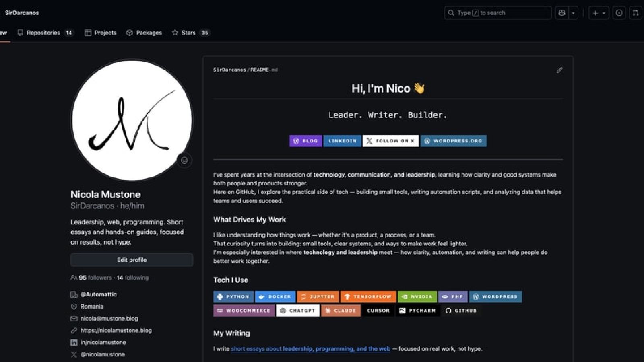Open the short essays about leadership link

pyautogui.click(x=311, y=349)
